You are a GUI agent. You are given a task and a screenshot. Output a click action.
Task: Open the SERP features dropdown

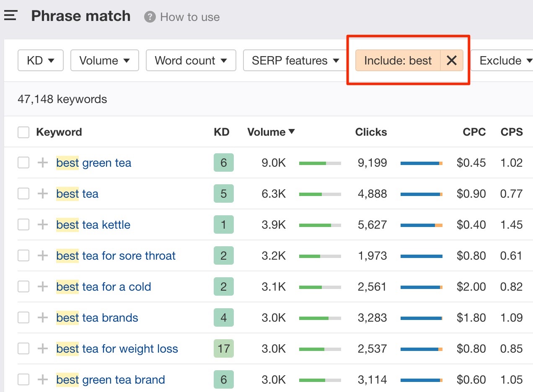click(294, 60)
